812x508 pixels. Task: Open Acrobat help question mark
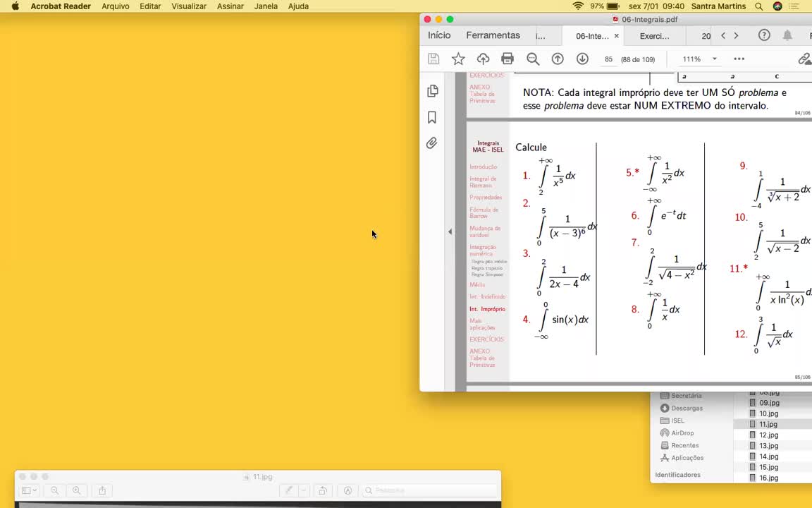[x=764, y=35]
